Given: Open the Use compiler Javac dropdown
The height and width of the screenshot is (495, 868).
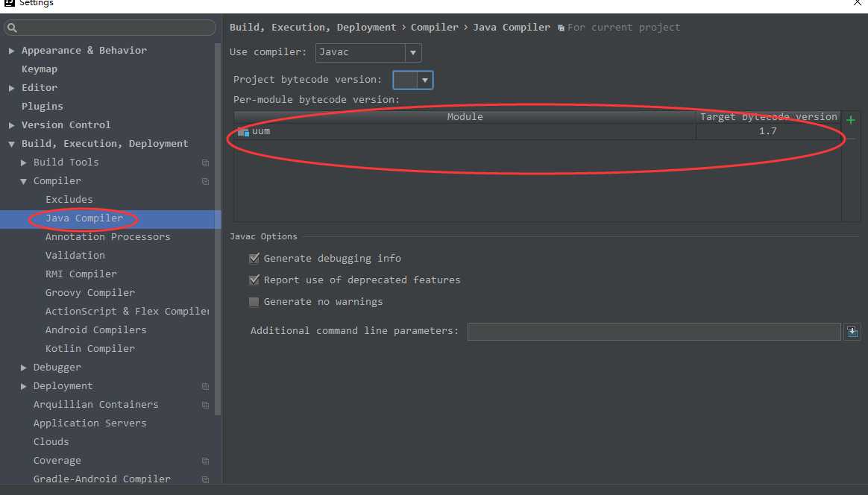Looking at the screenshot, I should pos(413,53).
